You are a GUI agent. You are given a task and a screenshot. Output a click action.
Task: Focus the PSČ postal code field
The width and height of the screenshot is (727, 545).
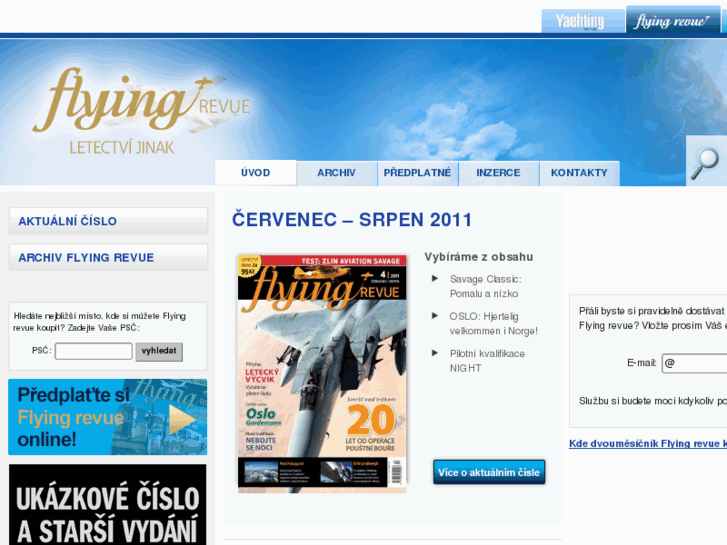point(94,351)
